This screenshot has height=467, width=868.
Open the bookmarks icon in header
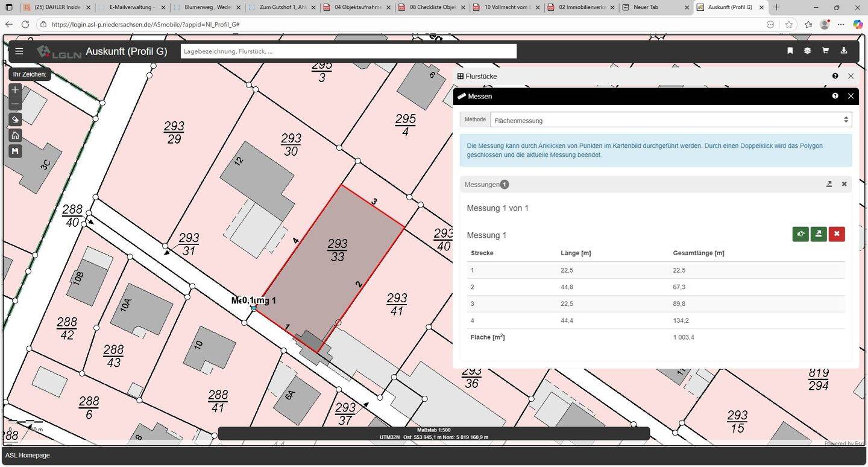(x=790, y=51)
